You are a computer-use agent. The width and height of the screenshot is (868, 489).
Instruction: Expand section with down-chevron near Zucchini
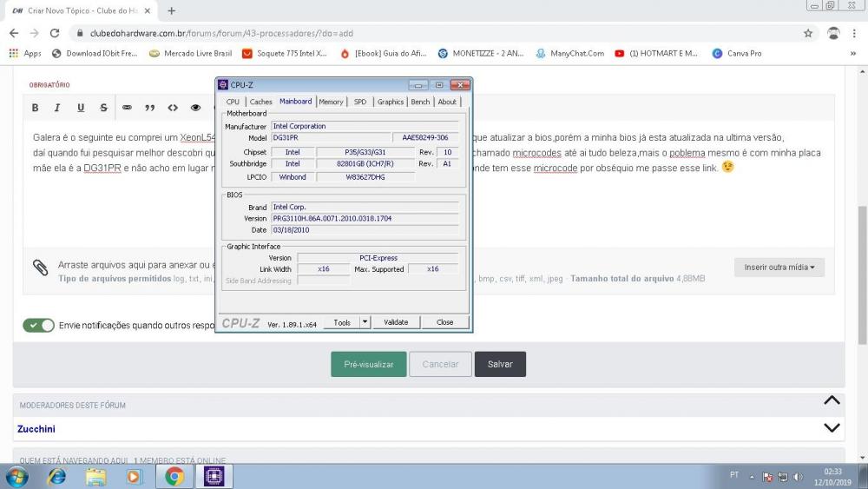(x=832, y=427)
